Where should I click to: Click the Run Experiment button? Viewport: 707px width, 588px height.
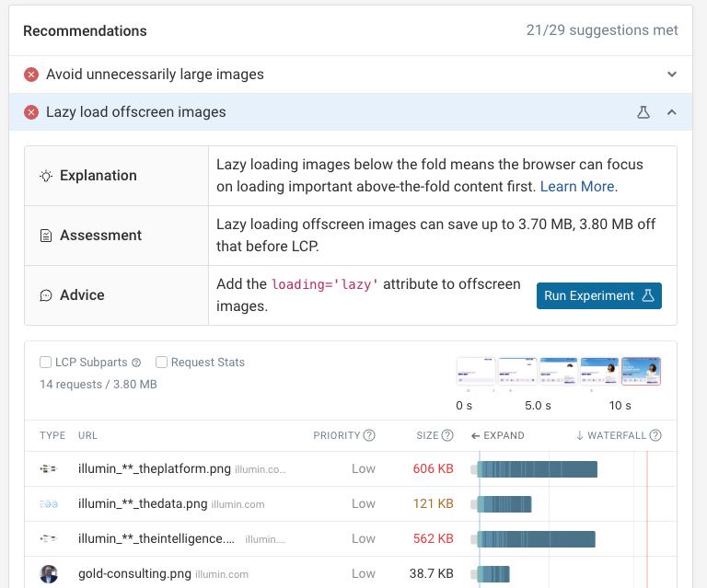(598, 295)
